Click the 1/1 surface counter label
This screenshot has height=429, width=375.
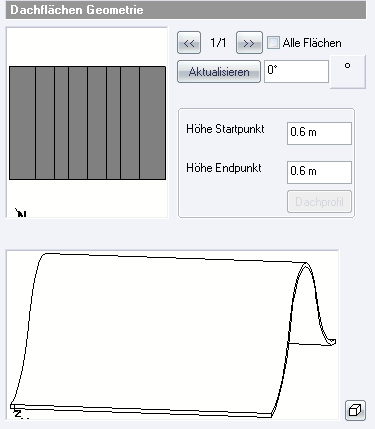coord(218,43)
